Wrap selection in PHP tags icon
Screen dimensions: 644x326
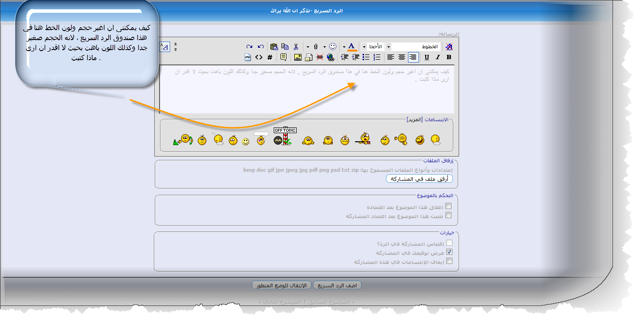tap(247, 57)
